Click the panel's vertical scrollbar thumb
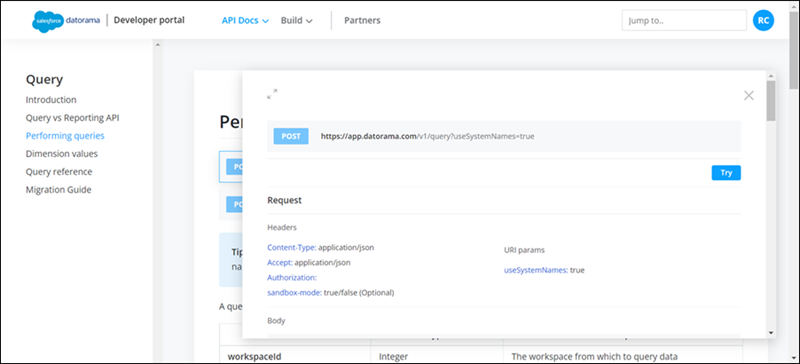Screen dimensions: 800x364 click(x=770, y=101)
